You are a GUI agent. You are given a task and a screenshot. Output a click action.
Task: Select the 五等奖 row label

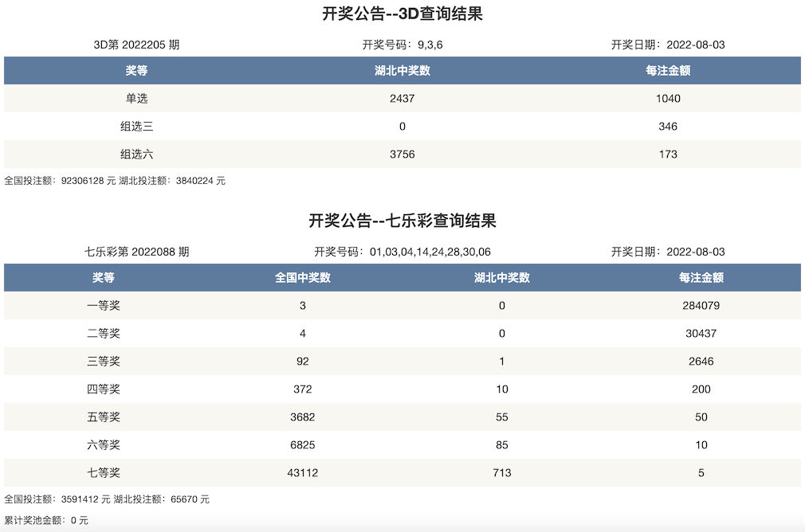pyautogui.click(x=103, y=417)
